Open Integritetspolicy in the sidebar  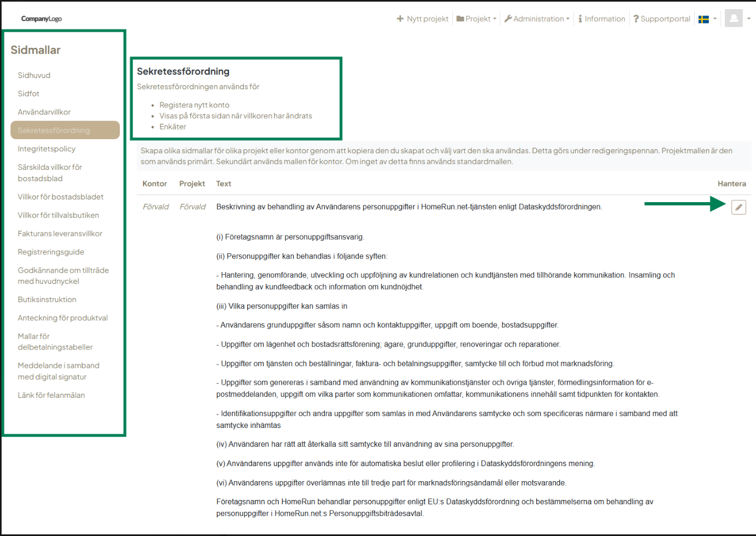click(46, 149)
